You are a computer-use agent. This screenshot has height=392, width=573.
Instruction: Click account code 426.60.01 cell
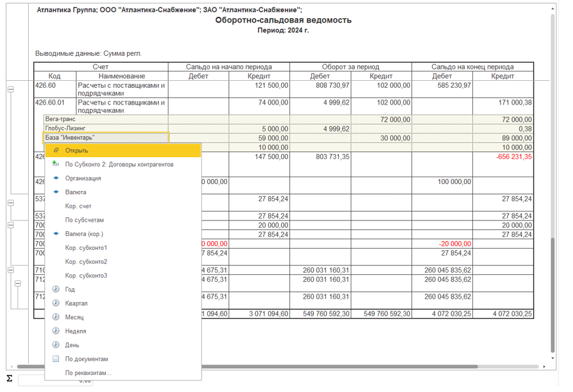click(55, 106)
